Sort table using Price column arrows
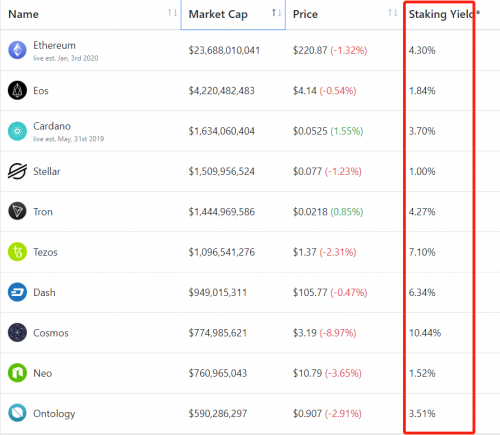This screenshot has height=435, width=500. [x=393, y=13]
